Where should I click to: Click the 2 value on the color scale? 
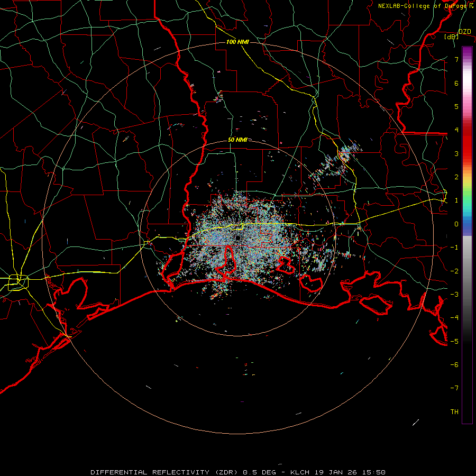pos(456,177)
